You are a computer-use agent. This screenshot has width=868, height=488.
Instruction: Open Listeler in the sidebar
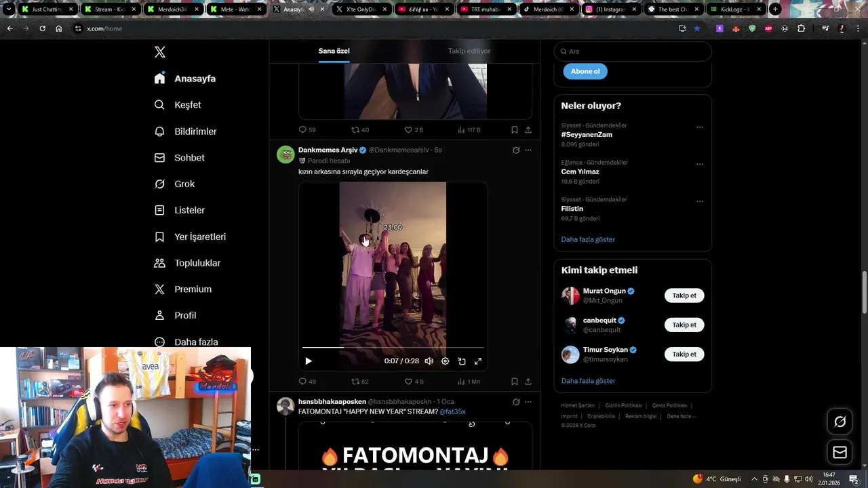click(x=179, y=210)
